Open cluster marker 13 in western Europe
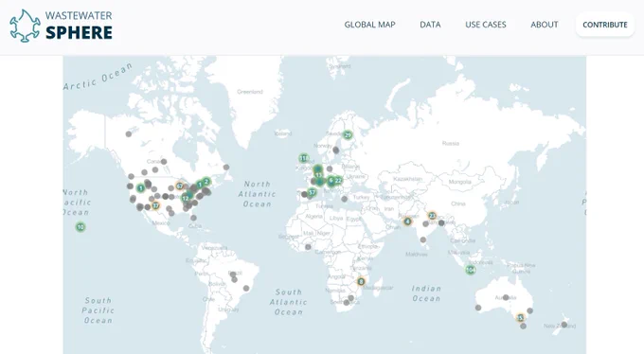The width and height of the screenshot is (644, 354). click(x=319, y=175)
